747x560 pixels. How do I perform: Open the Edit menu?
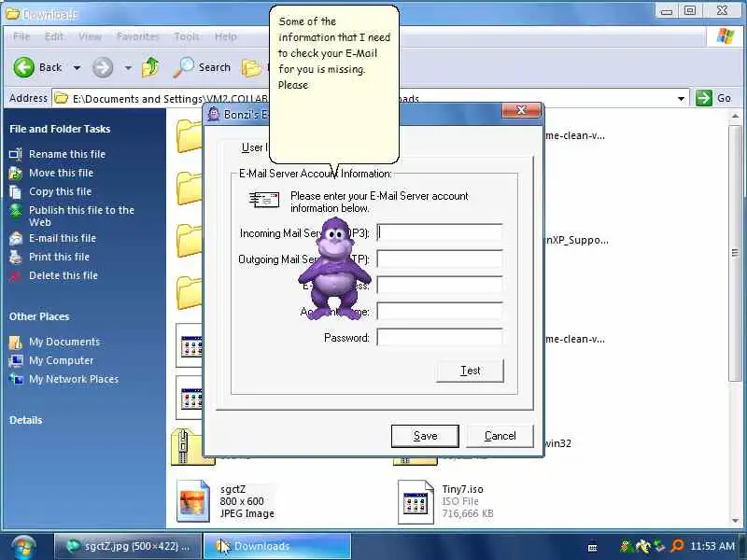tap(54, 36)
